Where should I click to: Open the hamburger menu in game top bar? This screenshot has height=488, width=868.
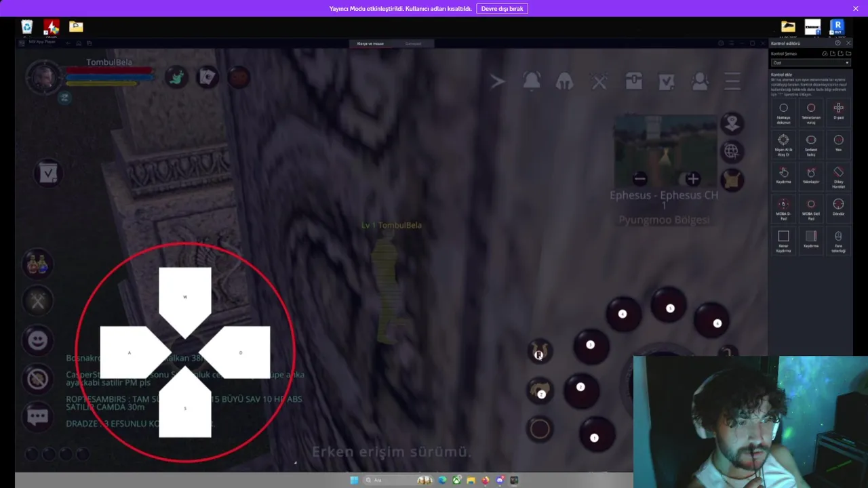(x=732, y=82)
